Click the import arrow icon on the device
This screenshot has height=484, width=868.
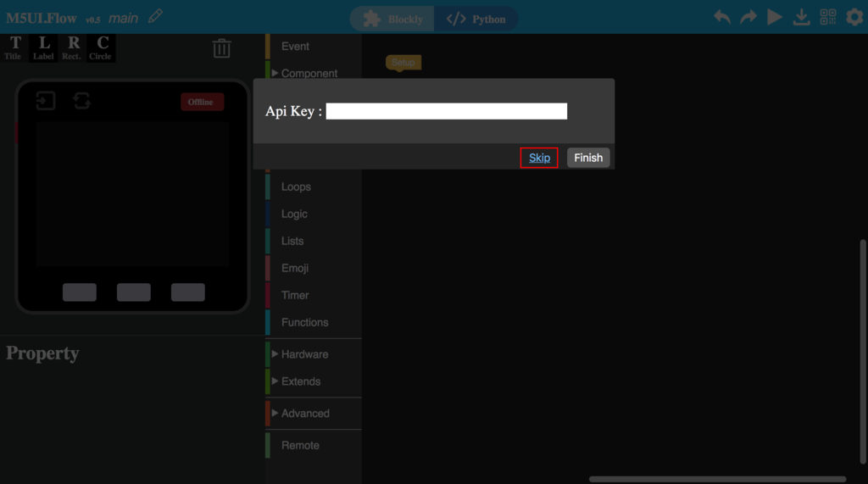click(46, 101)
